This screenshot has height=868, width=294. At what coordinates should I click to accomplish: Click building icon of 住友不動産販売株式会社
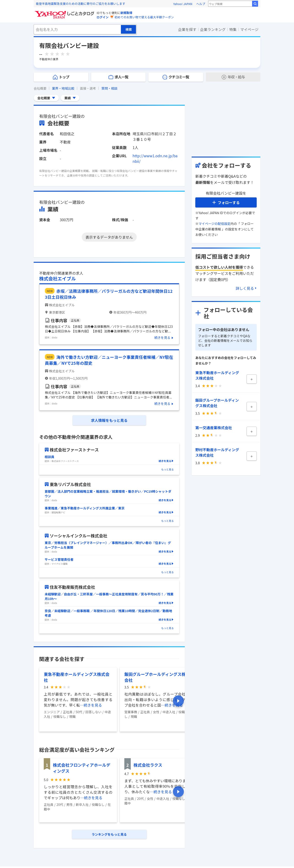click(x=47, y=587)
